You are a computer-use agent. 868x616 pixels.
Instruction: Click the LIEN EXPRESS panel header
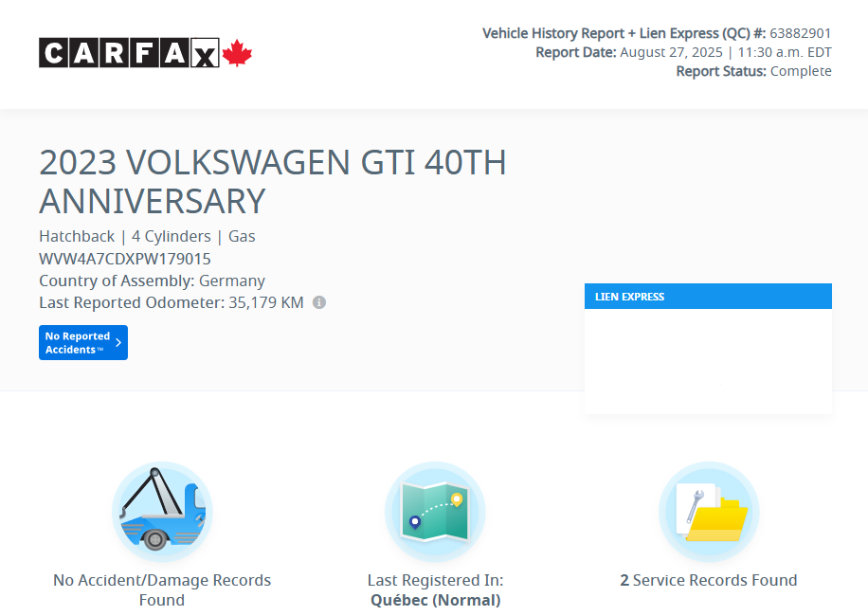708,297
